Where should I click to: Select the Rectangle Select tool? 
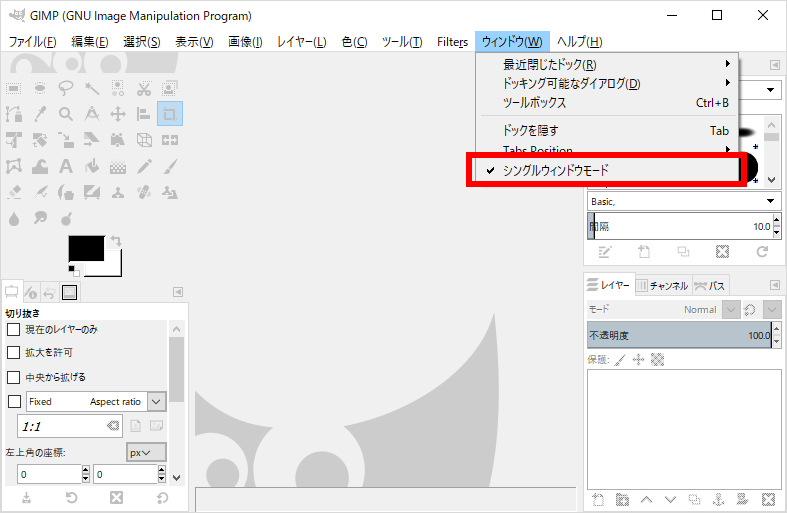(x=14, y=89)
